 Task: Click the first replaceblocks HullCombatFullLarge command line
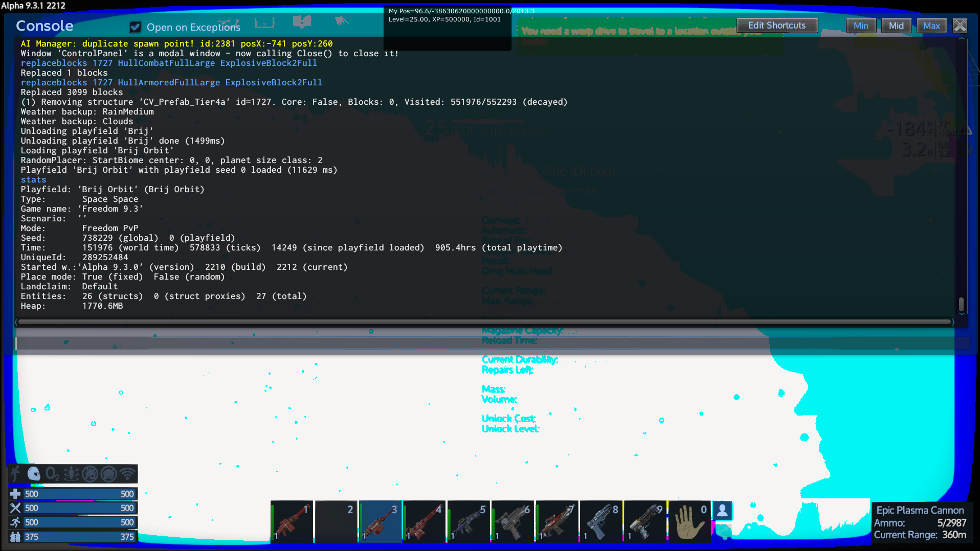click(x=169, y=63)
